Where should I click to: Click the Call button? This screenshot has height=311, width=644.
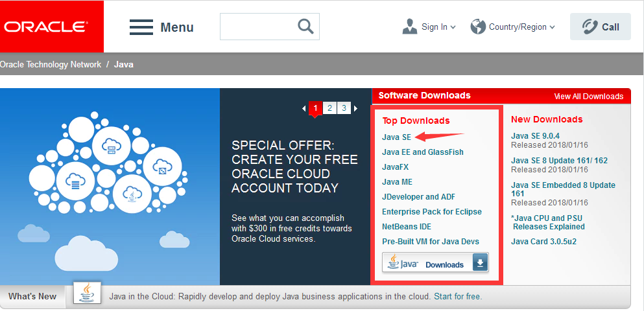[600, 27]
